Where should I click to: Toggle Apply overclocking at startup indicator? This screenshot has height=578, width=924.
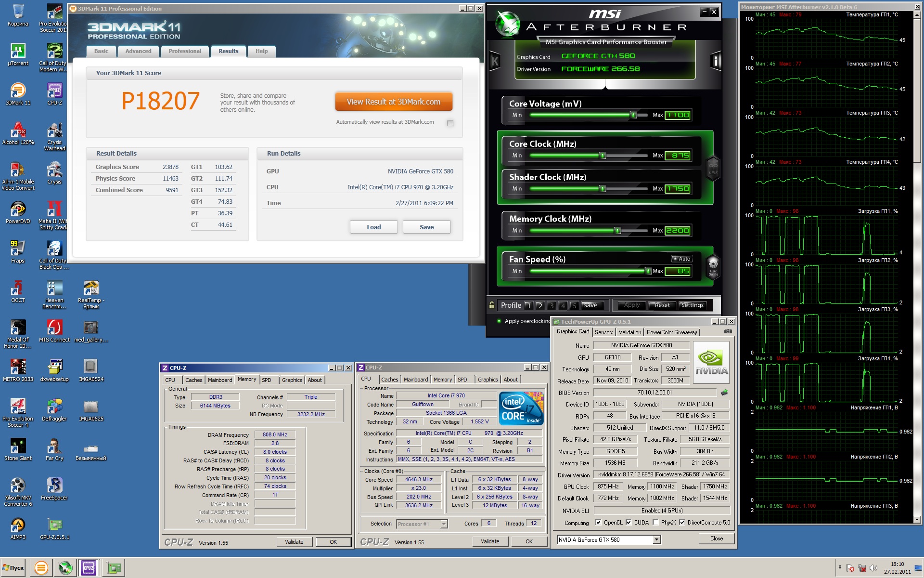click(499, 321)
